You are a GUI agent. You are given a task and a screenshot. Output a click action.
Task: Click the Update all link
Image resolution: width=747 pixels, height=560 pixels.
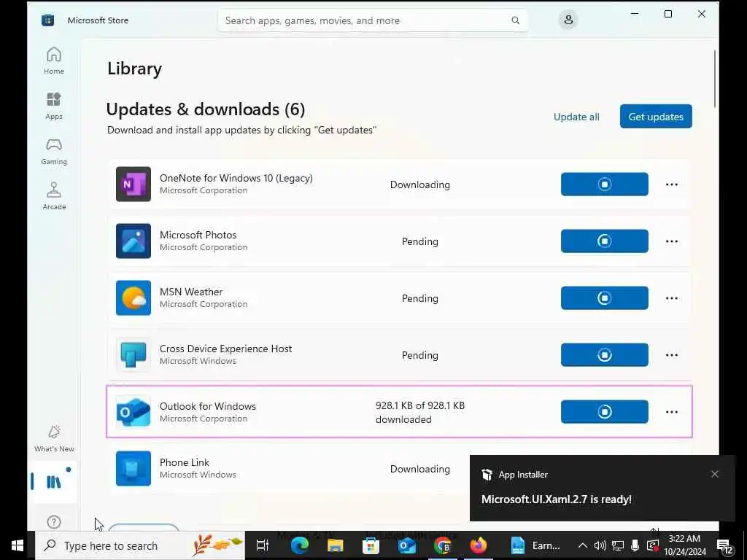tap(576, 117)
